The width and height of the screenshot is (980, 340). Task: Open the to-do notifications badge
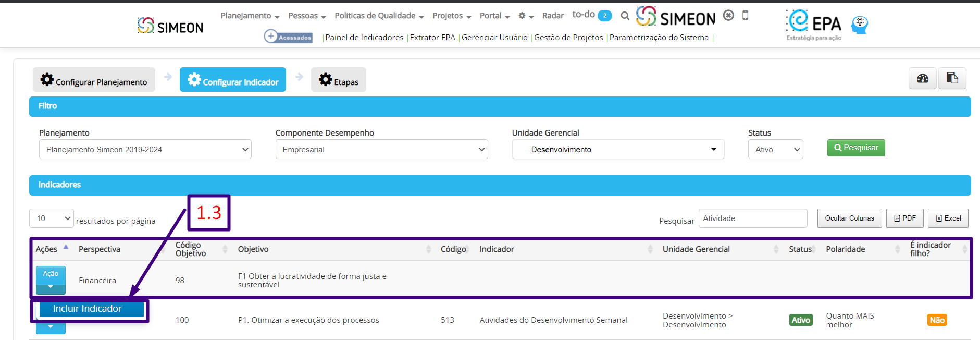tap(605, 16)
